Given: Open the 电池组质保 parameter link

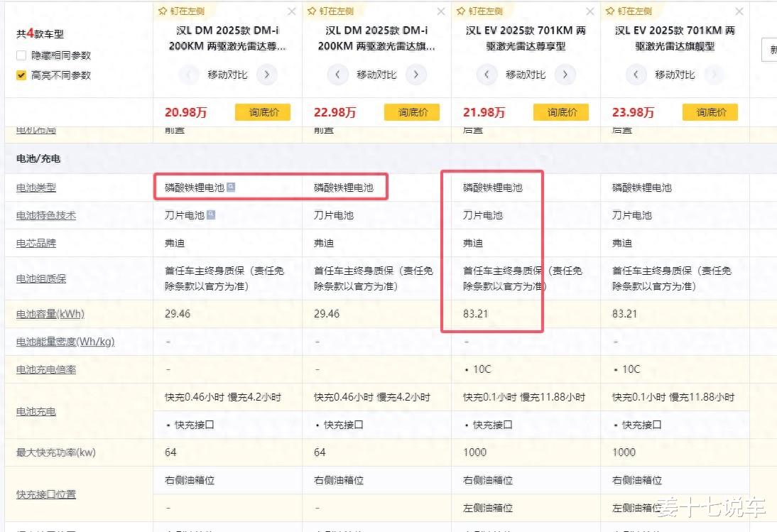Looking at the screenshot, I should coord(41,278).
